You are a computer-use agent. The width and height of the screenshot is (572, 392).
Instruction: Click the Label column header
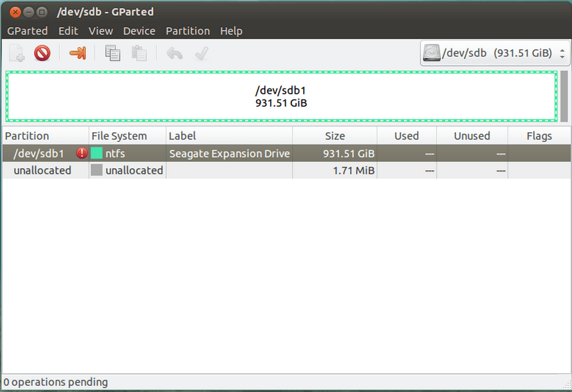point(182,136)
